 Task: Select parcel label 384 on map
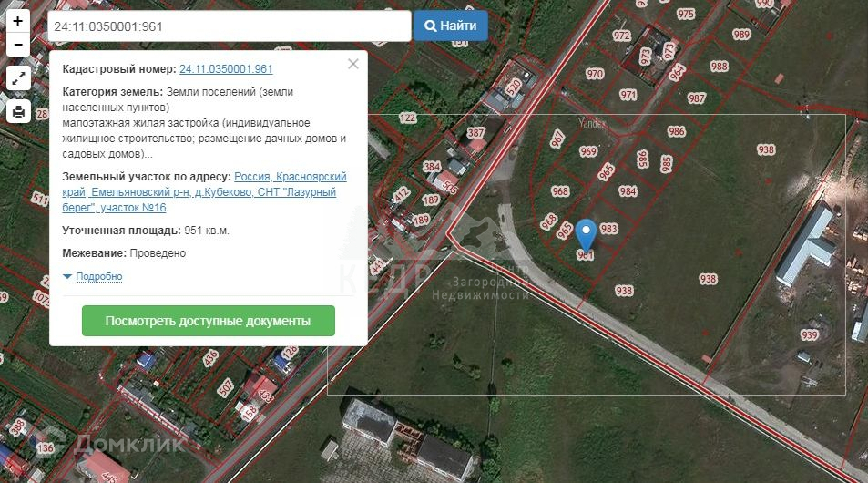point(432,166)
